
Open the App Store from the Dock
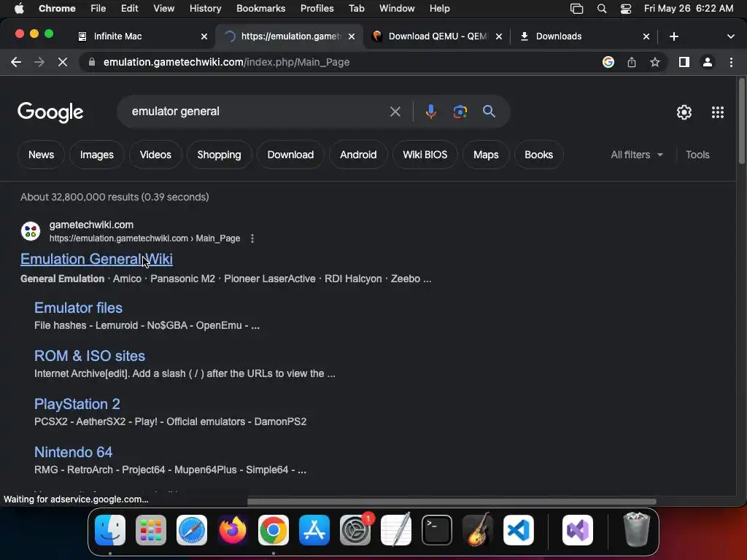tap(314, 530)
